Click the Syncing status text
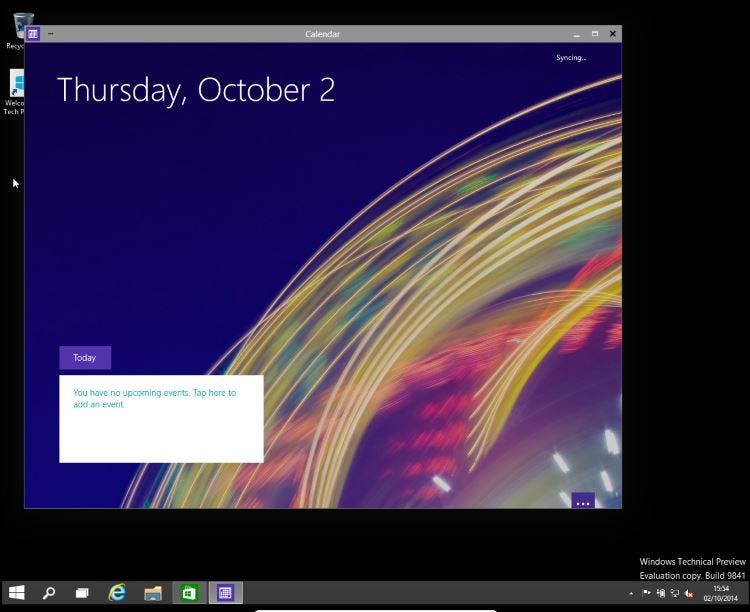The height and width of the screenshot is (612, 750). pos(571,58)
